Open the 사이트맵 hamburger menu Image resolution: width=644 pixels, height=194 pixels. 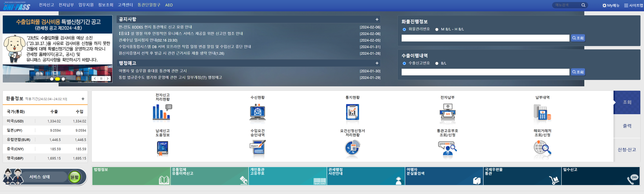(x=633, y=5)
